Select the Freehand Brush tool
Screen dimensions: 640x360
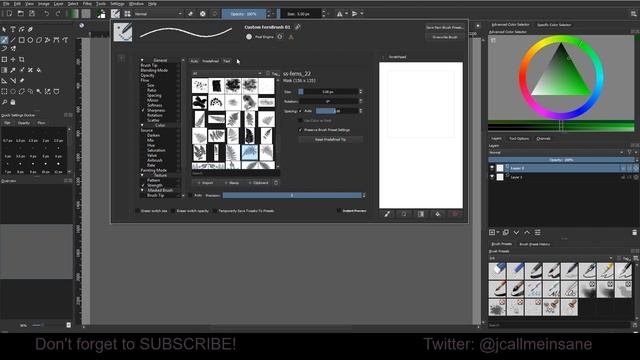pyautogui.click(x=4, y=40)
